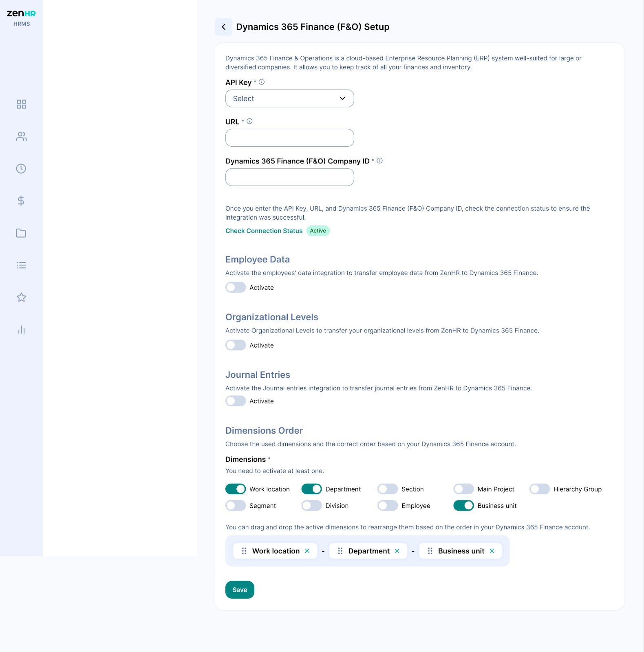Enable the Main Project dimension toggle

[464, 489]
